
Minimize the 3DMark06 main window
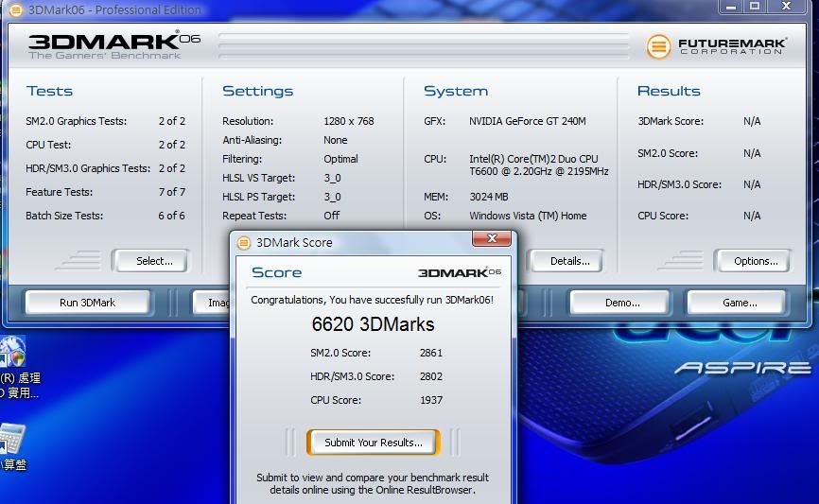730,7
